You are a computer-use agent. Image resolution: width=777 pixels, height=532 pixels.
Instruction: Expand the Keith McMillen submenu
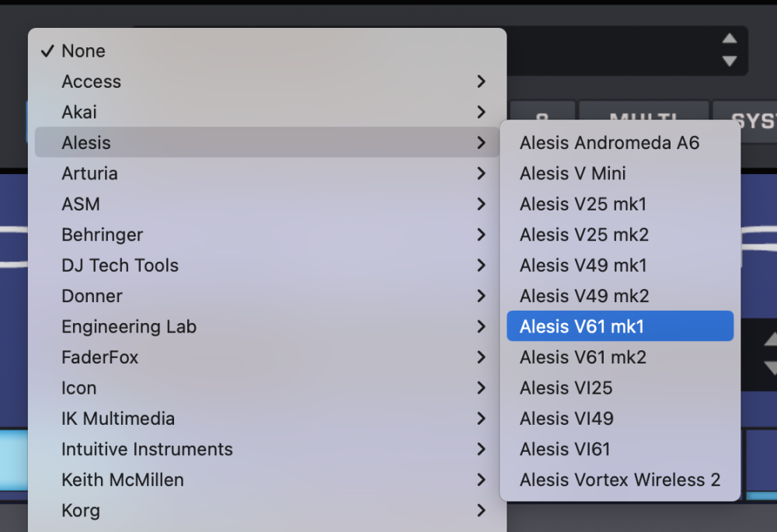123,480
